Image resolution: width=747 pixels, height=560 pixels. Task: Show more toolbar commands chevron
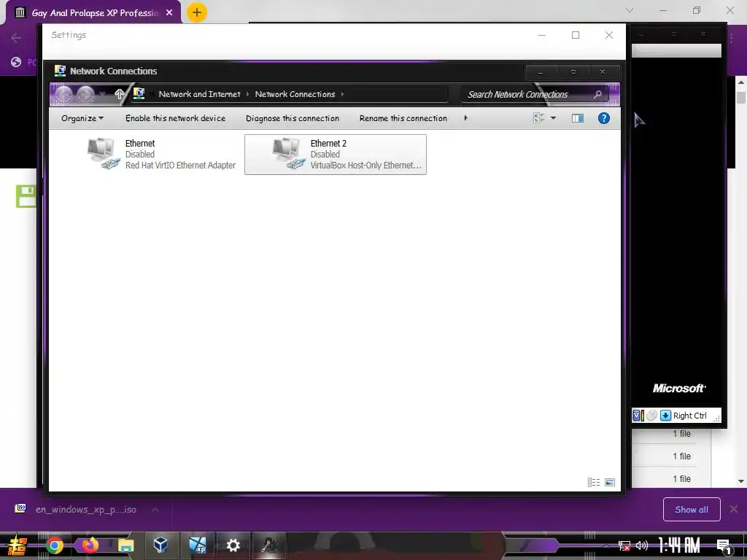pos(466,117)
